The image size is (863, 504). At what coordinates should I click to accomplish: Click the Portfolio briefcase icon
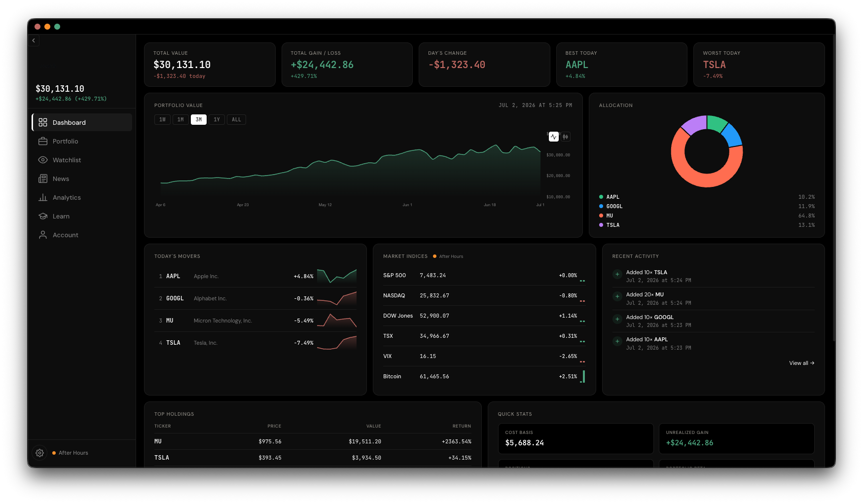point(43,141)
